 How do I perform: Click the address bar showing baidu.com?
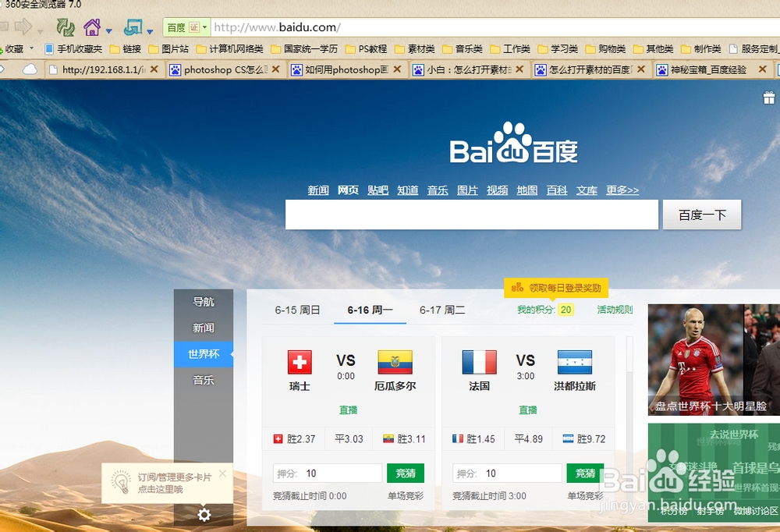pyautogui.click(x=495, y=27)
